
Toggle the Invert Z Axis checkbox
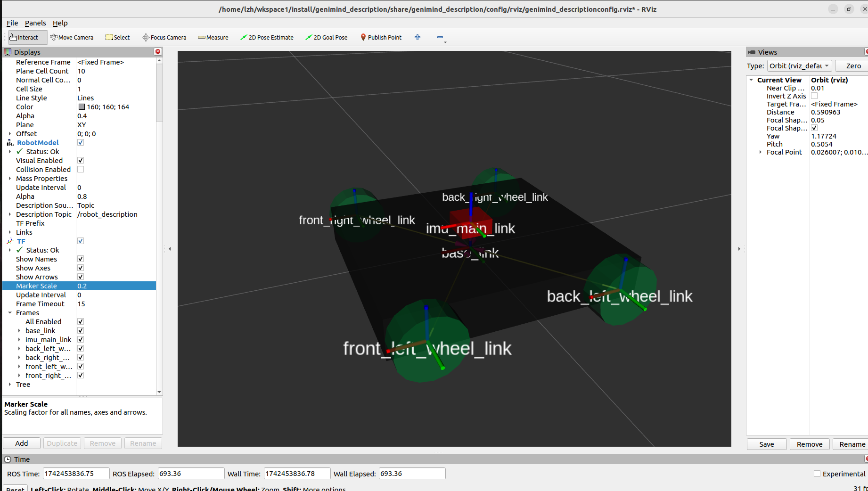tap(814, 96)
